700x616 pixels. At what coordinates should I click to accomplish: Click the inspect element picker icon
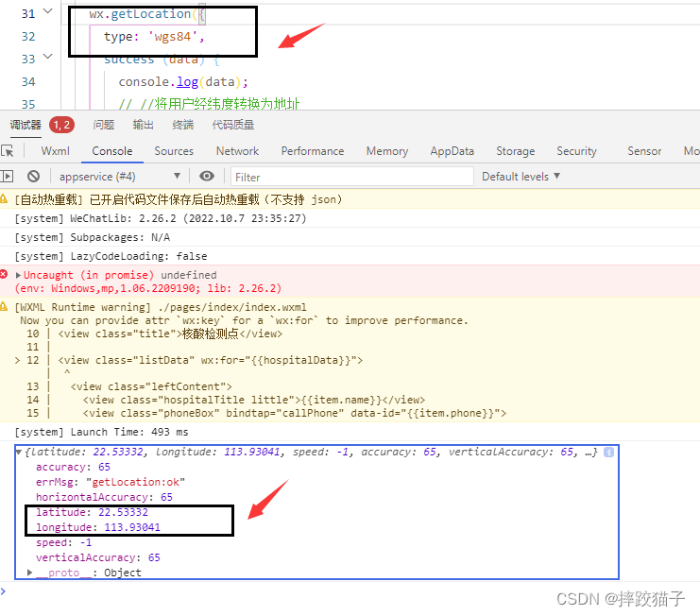coord(8,151)
